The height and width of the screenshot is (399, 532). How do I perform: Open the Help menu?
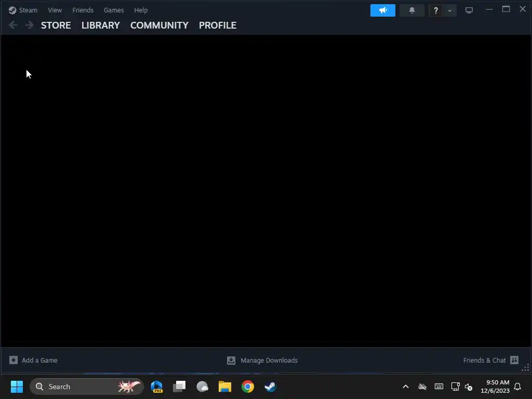click(141, 10)
